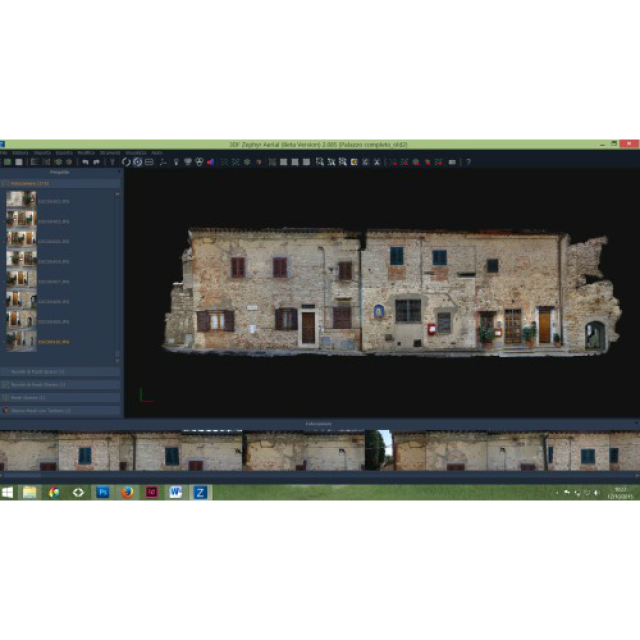The height and width of the screenshot is (640, 640).
Task: Select the highlighted last photo in the camera list
Action: pyautogui.click(x=21, y=341)
